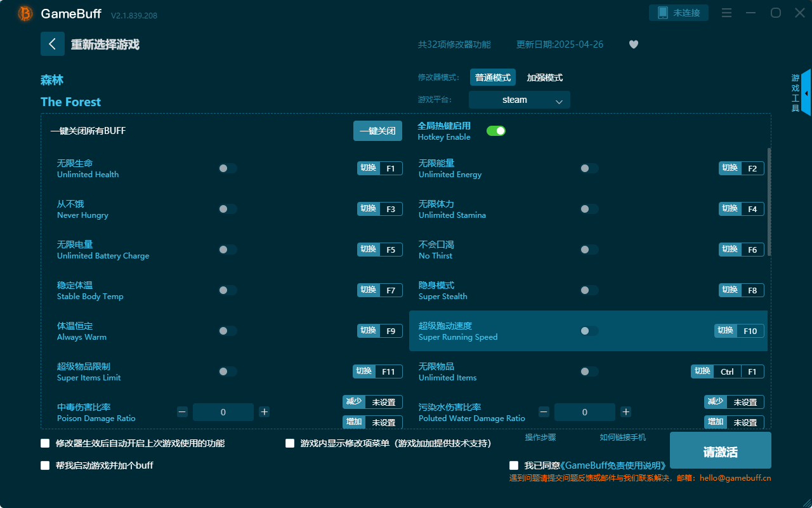Increase Poison Damage Ratio with plus button

point(264,411)
